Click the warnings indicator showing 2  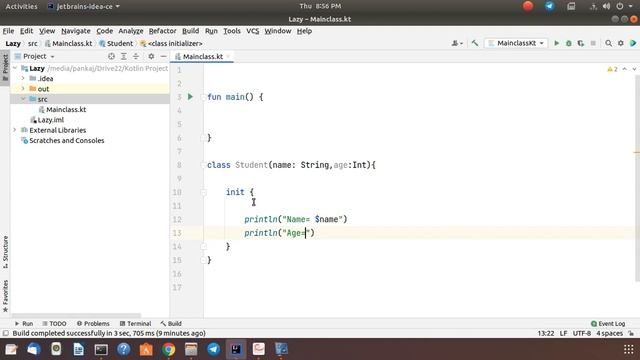pyautogui.click(x=612, y=69)
